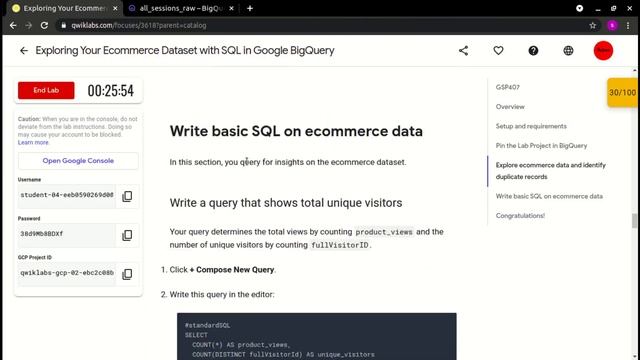
Task: Go back with the browser back arrow
Action: 13,25
